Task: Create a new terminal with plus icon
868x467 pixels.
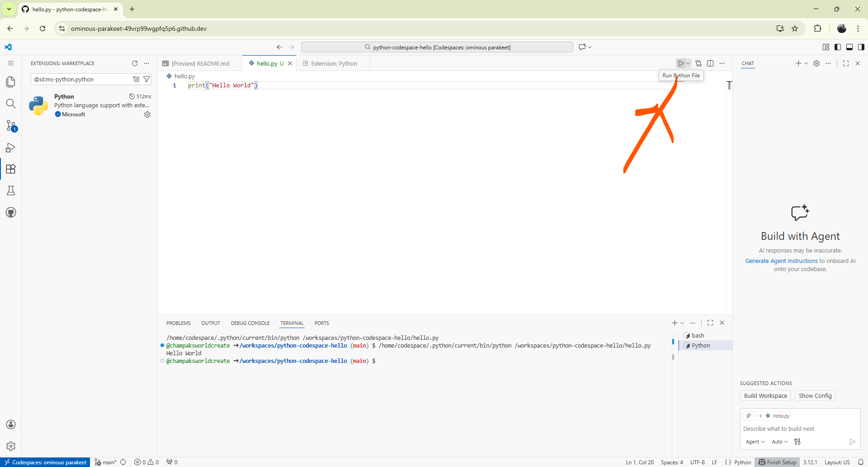Action: point(675,323)
